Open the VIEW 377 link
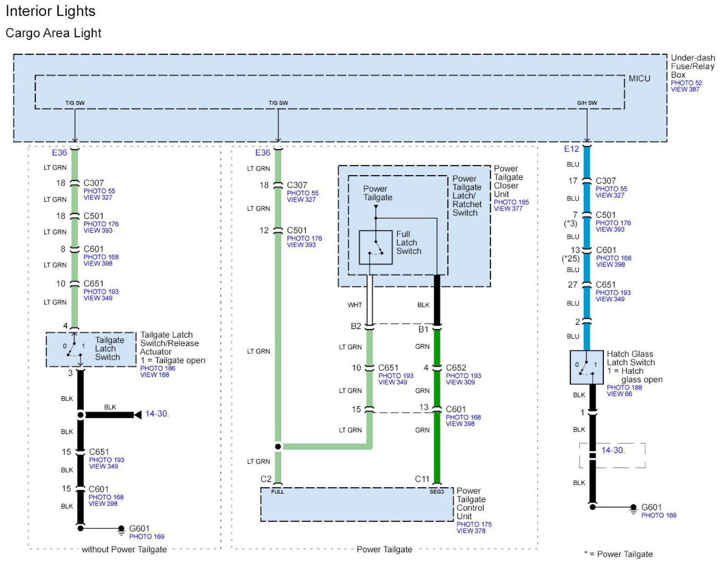Screen dimensions: 728x586 [508, 209]
